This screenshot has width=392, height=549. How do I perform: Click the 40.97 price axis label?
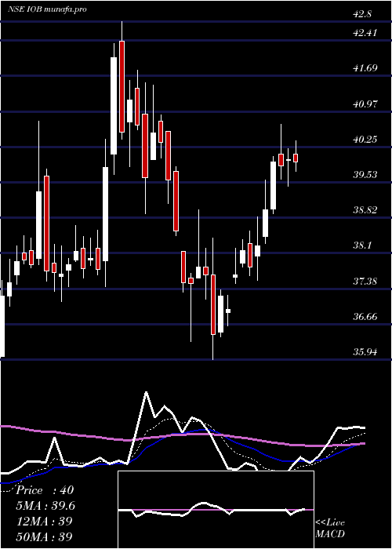pyautogui.click(x=365, y=104)
